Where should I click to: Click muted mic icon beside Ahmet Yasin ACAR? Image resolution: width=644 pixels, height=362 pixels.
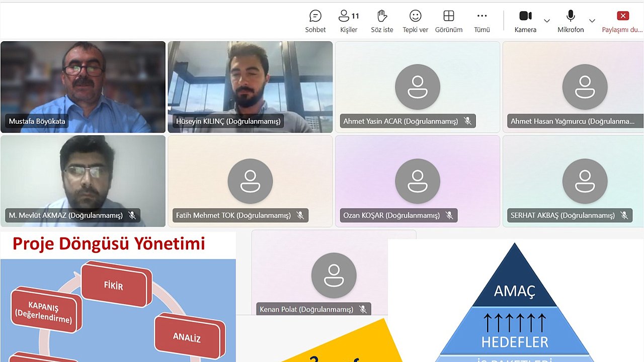[467, 121]
